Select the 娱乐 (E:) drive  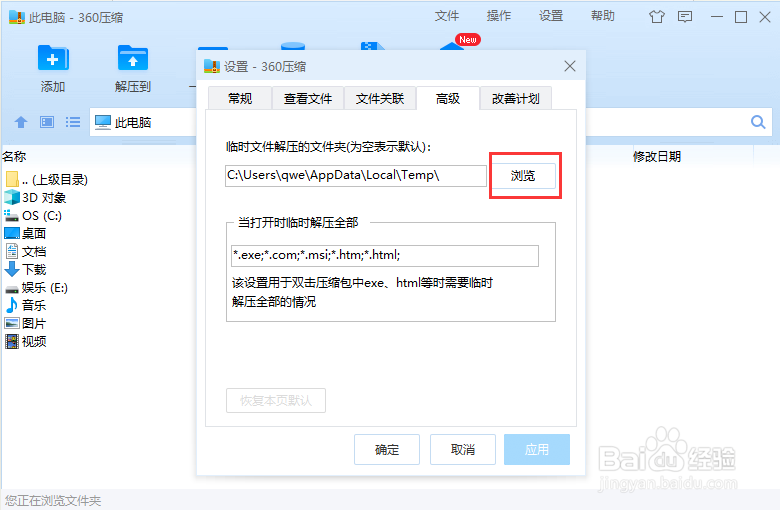click(x=36, y=288)
